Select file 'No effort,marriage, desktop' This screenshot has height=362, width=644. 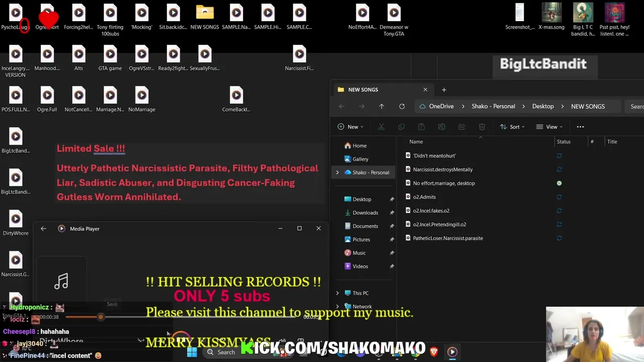444,183
